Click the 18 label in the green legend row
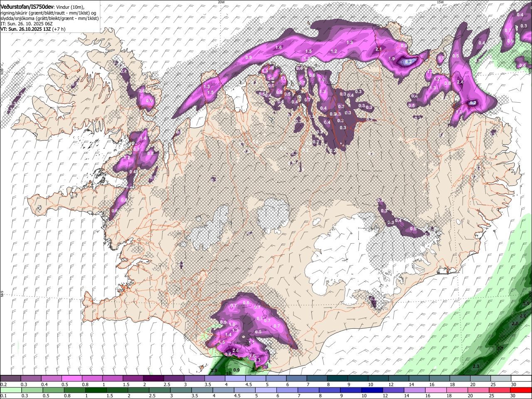This screenshot has height=399, width=532. [x=448, y=396]
